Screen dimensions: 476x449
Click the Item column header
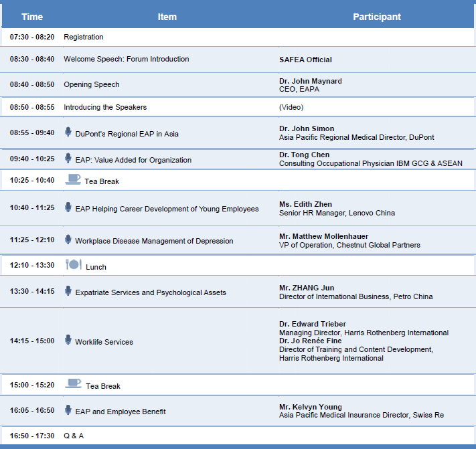167,17
